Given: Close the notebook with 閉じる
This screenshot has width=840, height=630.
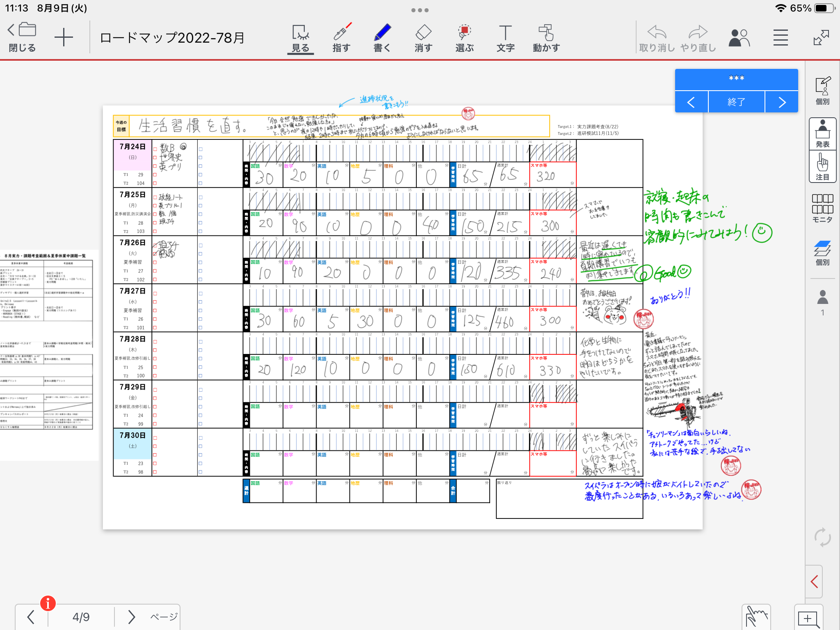Looking at the screenshot, I should click(22, 38).
